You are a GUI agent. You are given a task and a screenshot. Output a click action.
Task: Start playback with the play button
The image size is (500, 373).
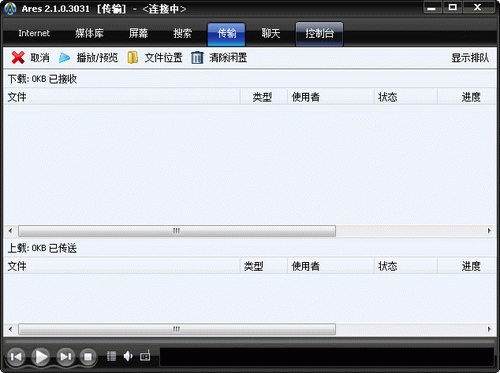pyautogui.click(x=41, y=357)
